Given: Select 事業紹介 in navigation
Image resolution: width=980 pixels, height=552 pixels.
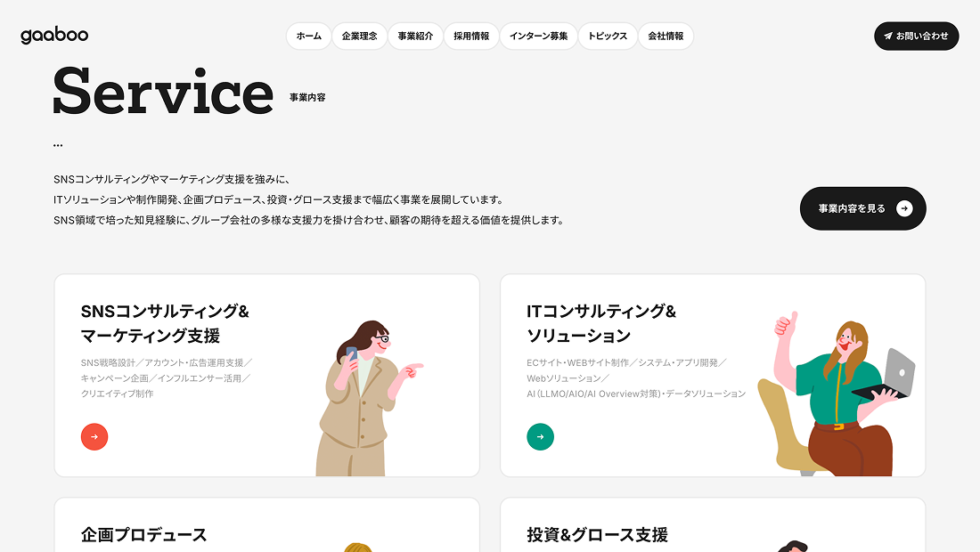Looking at the screenshot, I should coord(415,37).
